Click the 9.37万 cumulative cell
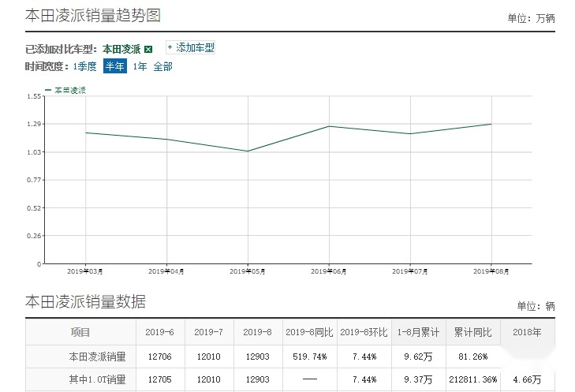The width and height of the screenshot is (575, 392). click(418, 379)
